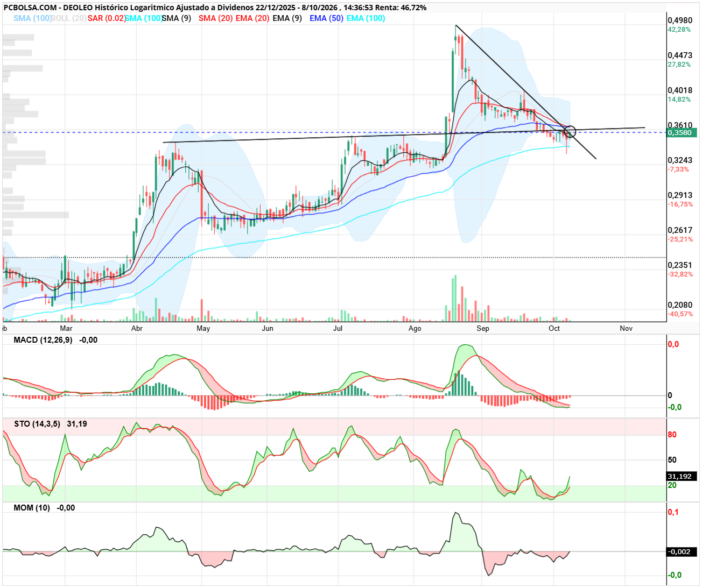Image resolution: width=702 pixels, height=588 pixels.
Task: Select the red SMA (20) legend label
Action: [x=215, y=18]
